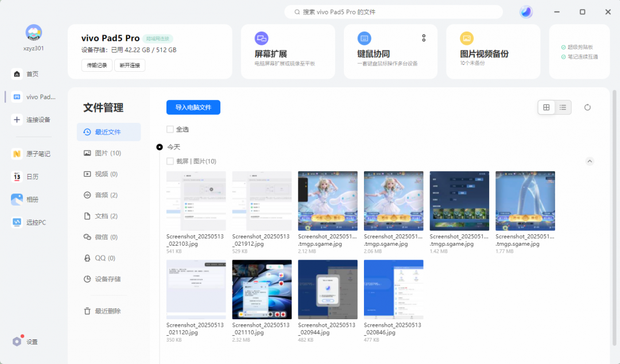Open the 微信 (0) category
The height and width of the screenshot is (364, 620).
tap(108, 237)
